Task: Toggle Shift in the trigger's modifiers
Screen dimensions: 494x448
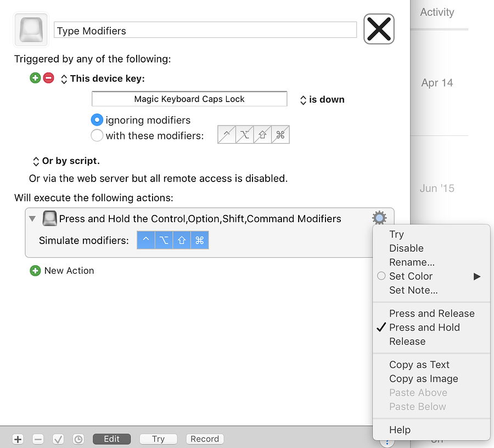Action: tap(262, 134)
